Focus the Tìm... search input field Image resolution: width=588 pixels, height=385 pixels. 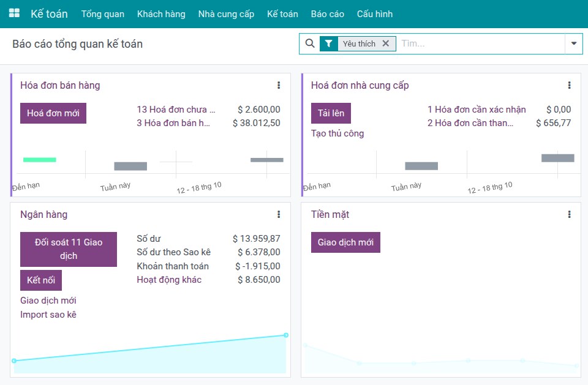pos(481,43)
